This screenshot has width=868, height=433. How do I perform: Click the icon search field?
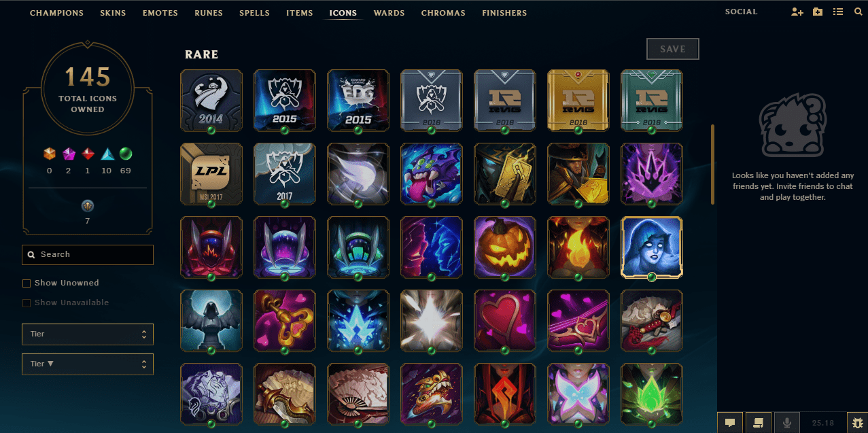click(88, 254)
